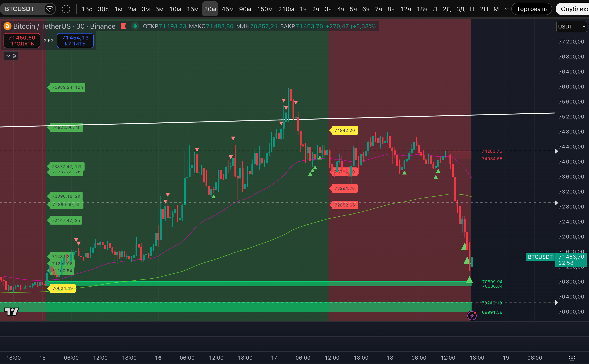Click the diamond icon beside BTCUSDT symbol

pyautogui.click(x=50, y=9)
